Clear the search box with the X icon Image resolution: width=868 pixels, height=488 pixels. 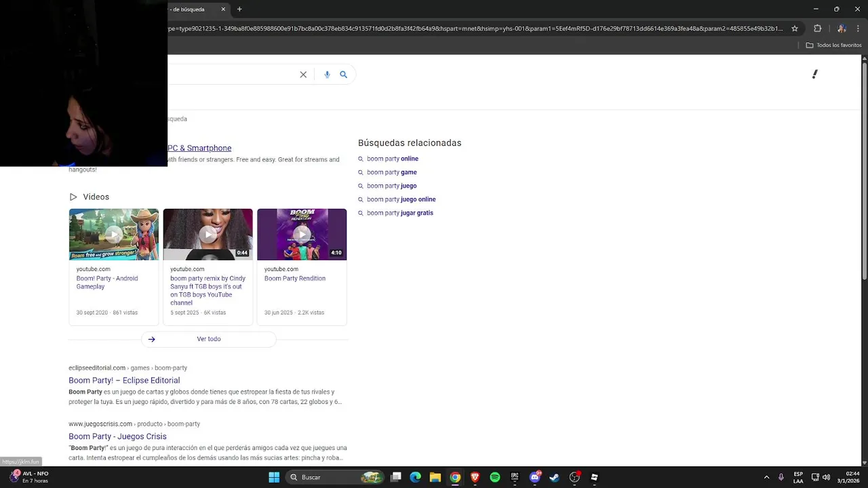point(303,75)
